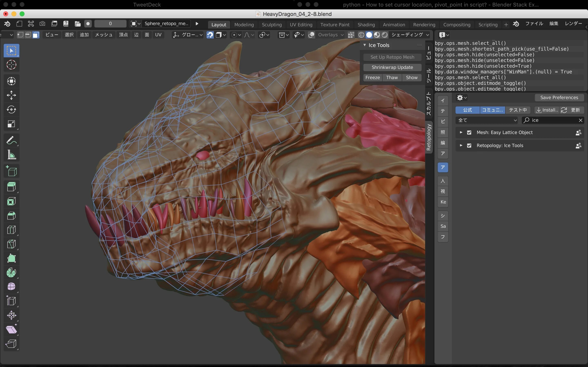Click the frame number field showing 0

coord(110,23)
